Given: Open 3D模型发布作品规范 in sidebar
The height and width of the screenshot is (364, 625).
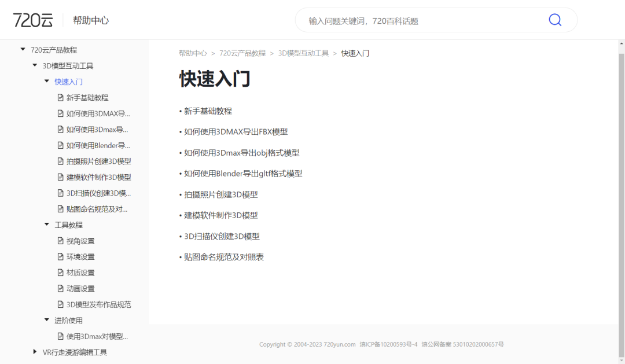Looking at the screenshot, I should coord(98,304).
